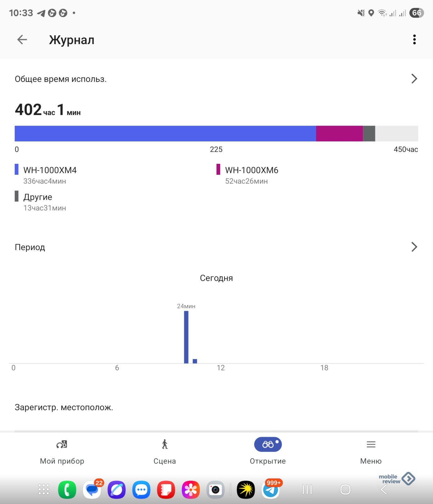The image size is (433, 504).
Task: Tap the magenta WH-1000XM6 bar segment
Action: 339,134
